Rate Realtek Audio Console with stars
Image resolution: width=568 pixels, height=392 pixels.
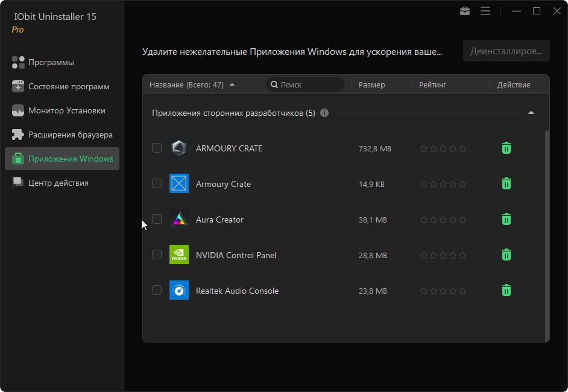(x=443, y=291)
